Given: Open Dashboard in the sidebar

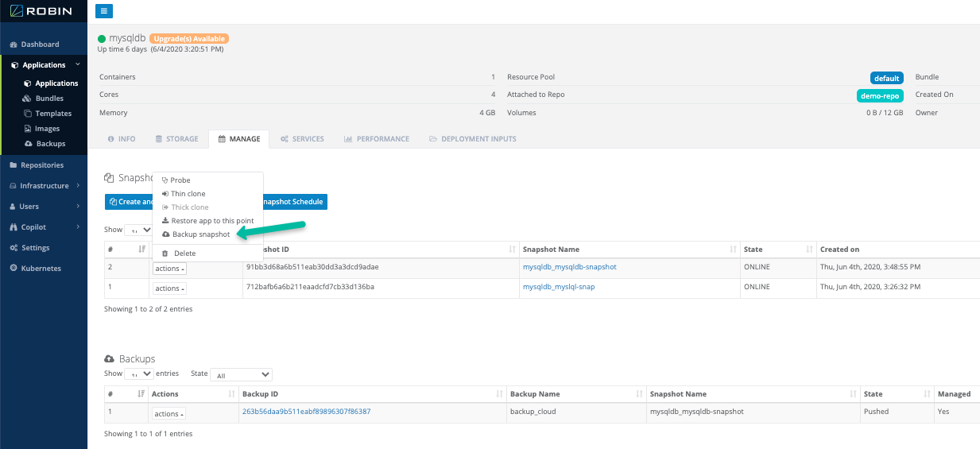Looking at the screenshot, I should pos(40,45).
